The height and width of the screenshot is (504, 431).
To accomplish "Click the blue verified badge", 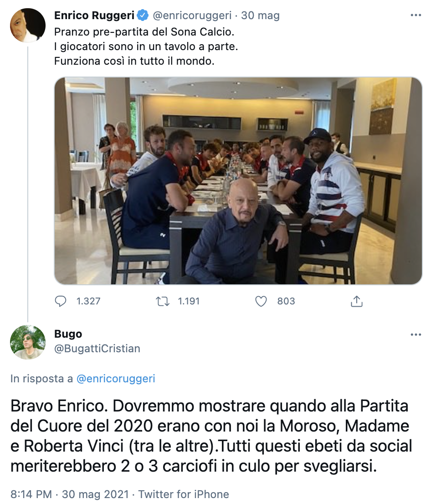I will pos(143,15).
